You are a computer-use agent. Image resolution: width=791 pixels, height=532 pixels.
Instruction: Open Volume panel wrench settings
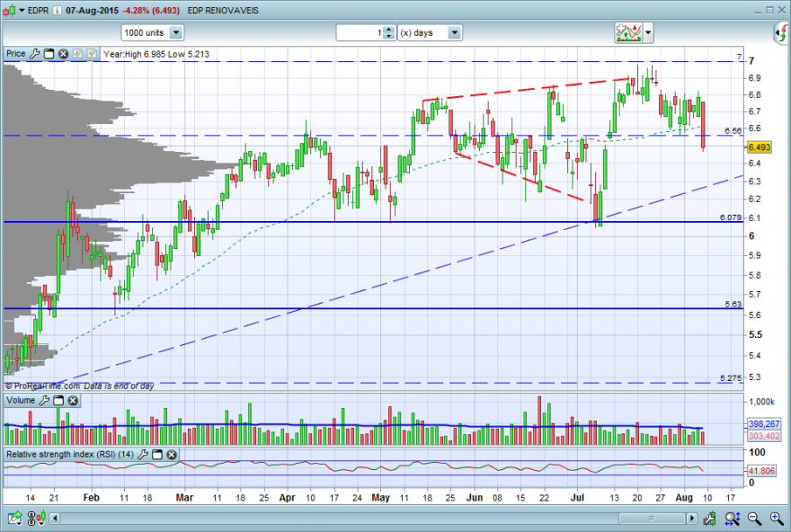[x=44, y=401]
